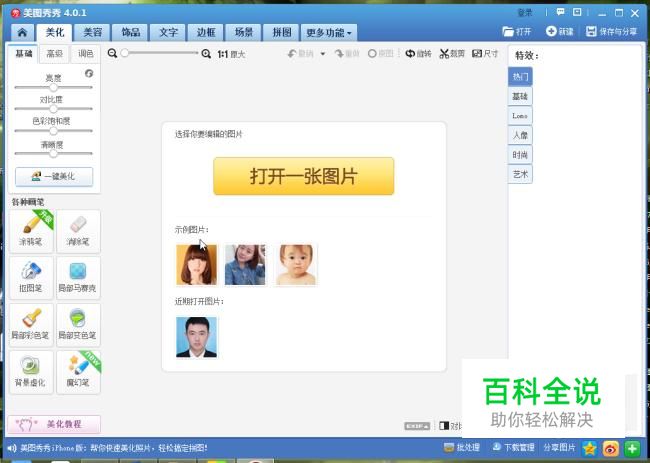Click the zoom in magnifier icon
650x463 pixels.
pyautogui.click(x=206, y=53)
